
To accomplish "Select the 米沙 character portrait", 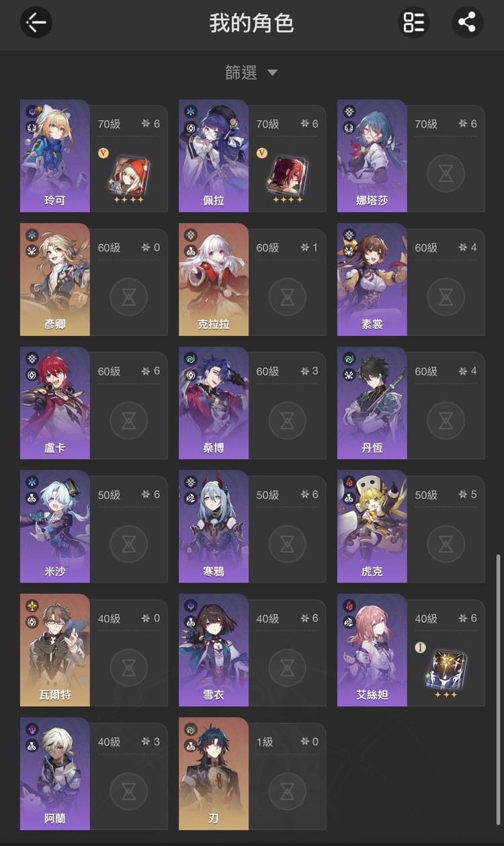I will pos(54,527).
